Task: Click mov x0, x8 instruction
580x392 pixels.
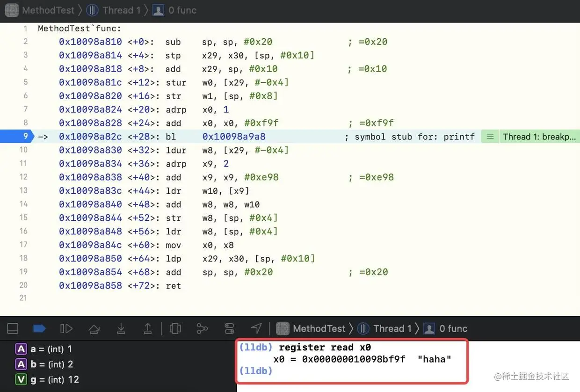Action: coord(199,245)
